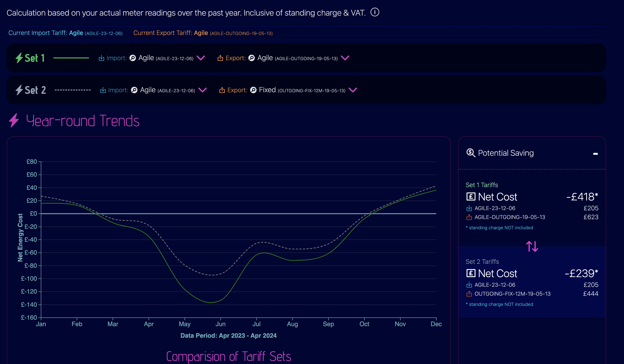624x364 pixels.
Task: Click the Set 1 solid green legend line
Action: point(71,58)
